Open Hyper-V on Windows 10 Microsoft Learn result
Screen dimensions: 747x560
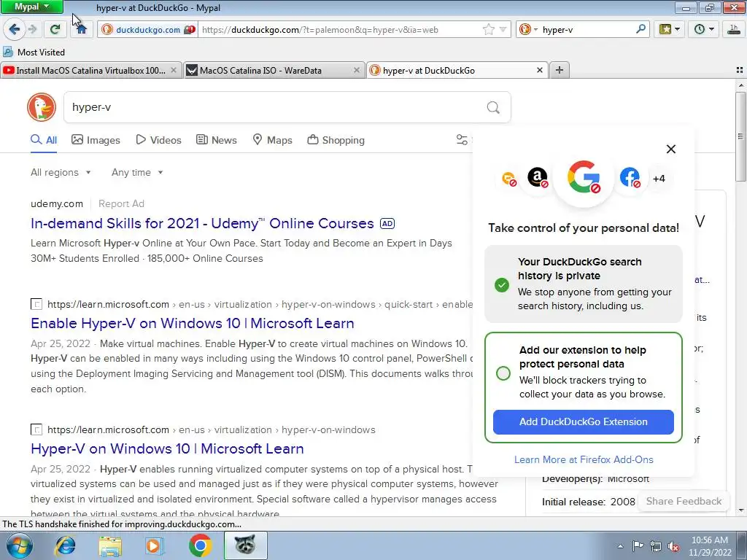[x=167, y=448]
